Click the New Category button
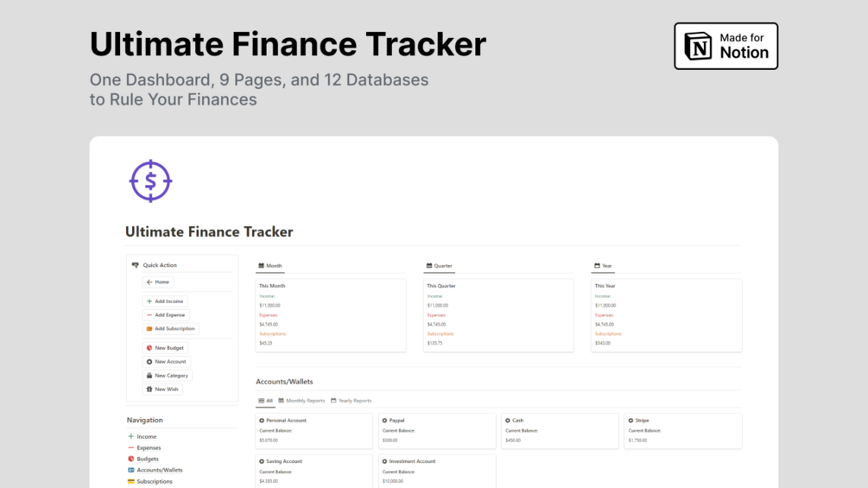 pyautogui.click(x=168, y=376)
